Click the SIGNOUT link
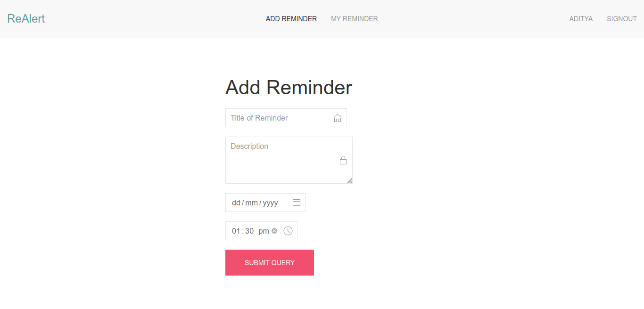Viewport: 644px width, 309px height. point(621,19)
